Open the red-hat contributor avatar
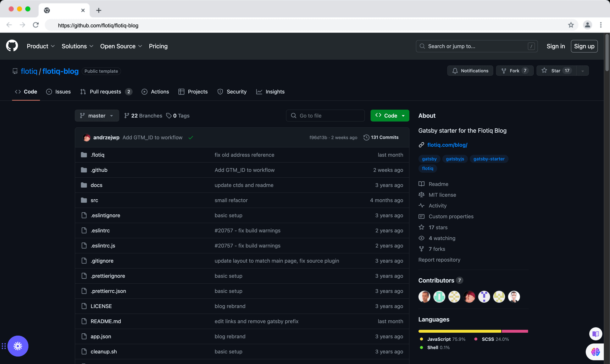The width and height of the screenshot is (610, 364). pyautogui.click(x=469, y=297)
